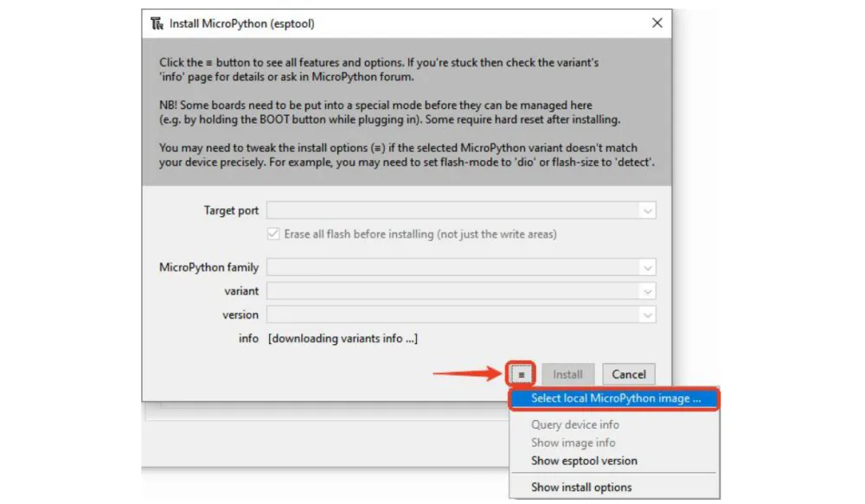The image size is (865, 504).
Task: Click the Install button
Action: [x=567, y=374]
